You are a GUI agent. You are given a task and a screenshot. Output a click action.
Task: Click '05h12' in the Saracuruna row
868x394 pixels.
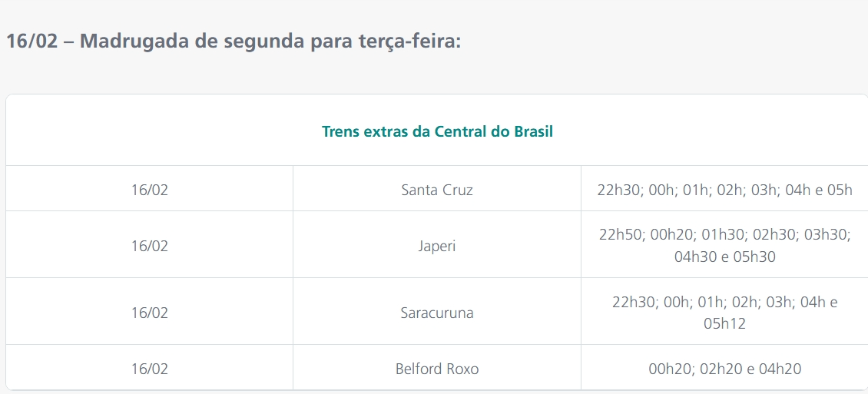pos(724,324)
